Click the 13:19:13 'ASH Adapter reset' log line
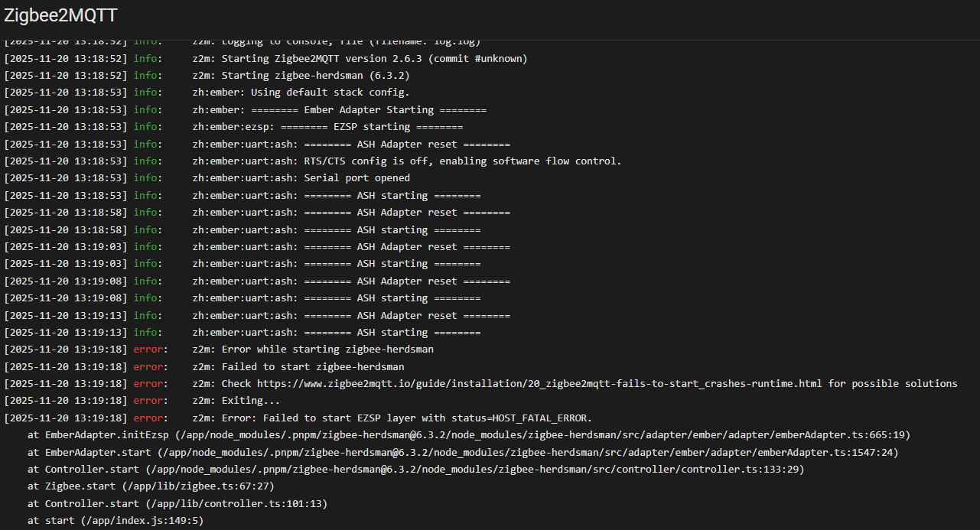The height and width of the screenshot is (530, 980). (x=351, y=316)
